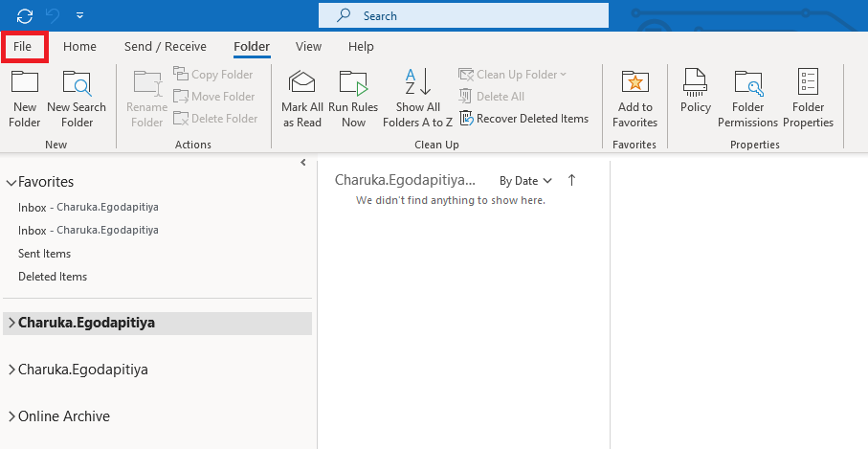
Task: Click the New Search Folder icon
Action: (x=77, y=82)
